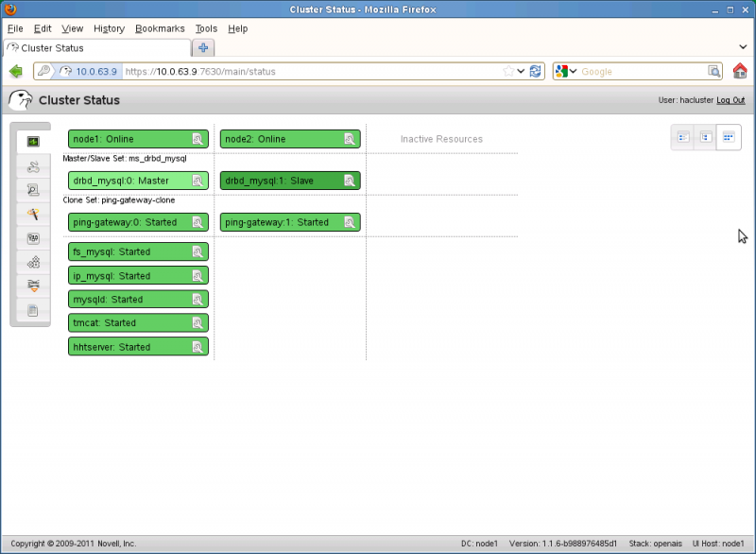Viewport: 756px width, 554px height.
Task: Click node1: Online status label
Action: [103, 139]
